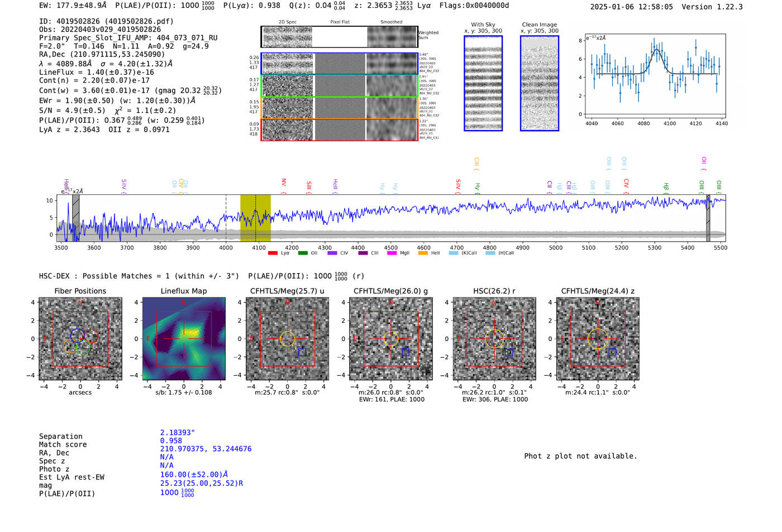Click the Separation value 2.18393"
Viewport: 782px width, 532px height.
[178, 433]
